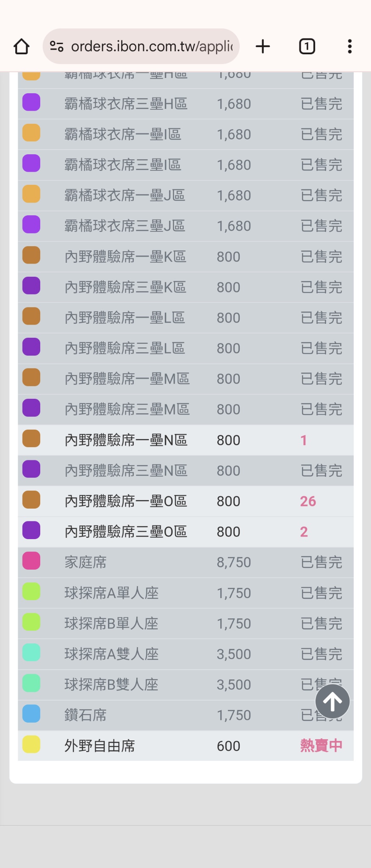The width and height of the screenshot is (371, 868).
Task: Open the tab switcher showing 1 tab
Action: coord(307,46)
